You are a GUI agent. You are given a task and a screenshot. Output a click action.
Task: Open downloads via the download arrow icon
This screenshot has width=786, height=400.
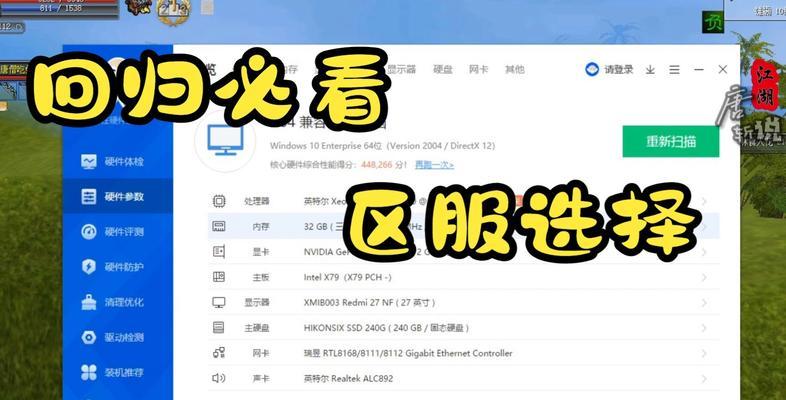pyautogui.click(x=650, y=70)
